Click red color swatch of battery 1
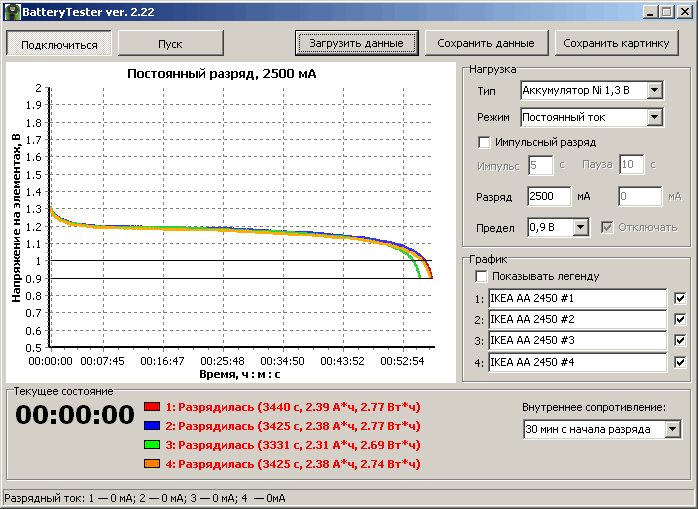This screenshot has height=509, width=698. pyautogui.click(x=152, y=407)
